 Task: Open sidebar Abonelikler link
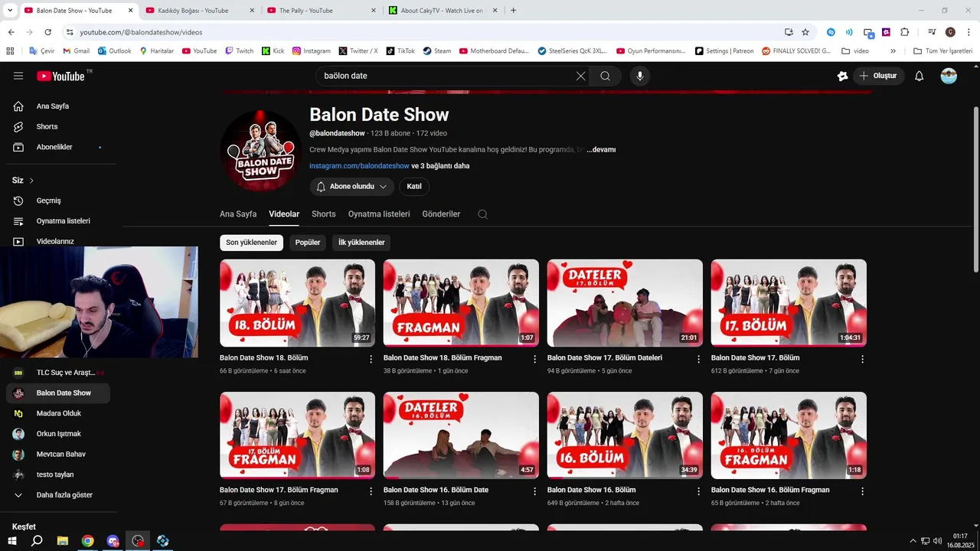(x=58, y=147)
